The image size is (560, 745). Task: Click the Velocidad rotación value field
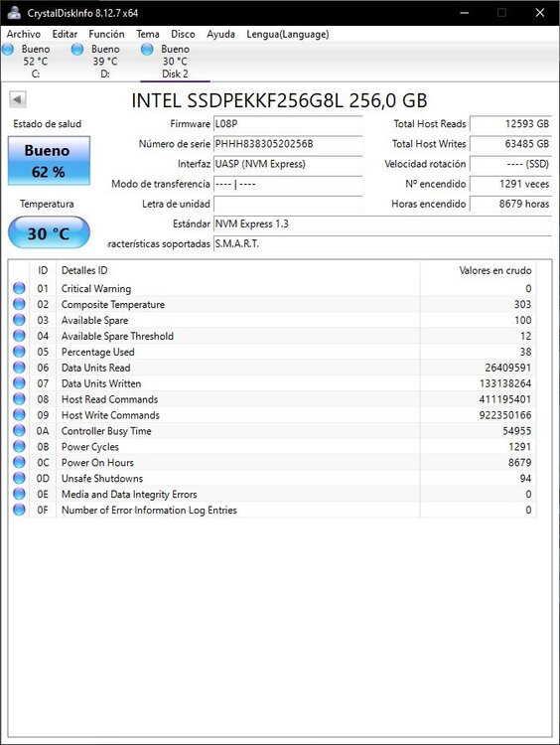[510, 164]
